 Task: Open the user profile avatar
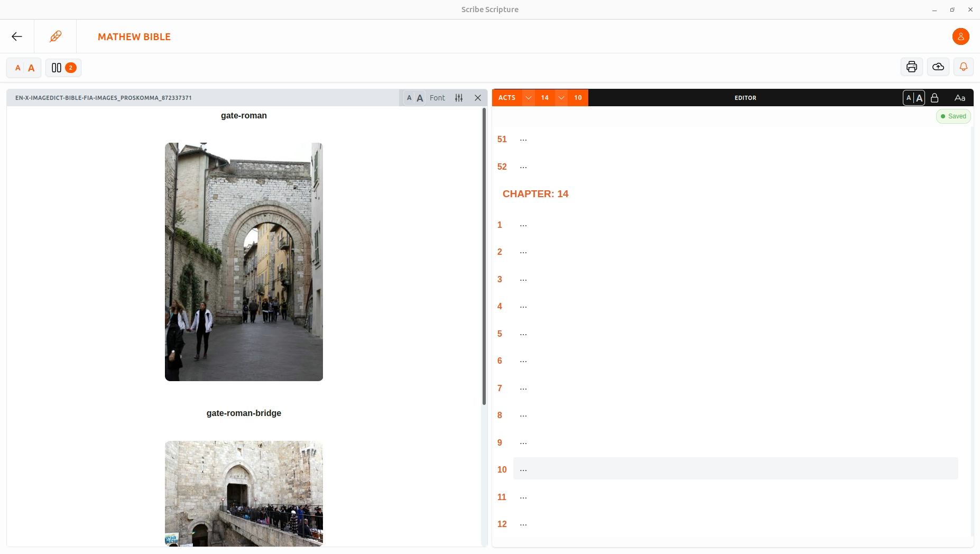point(960,36)
